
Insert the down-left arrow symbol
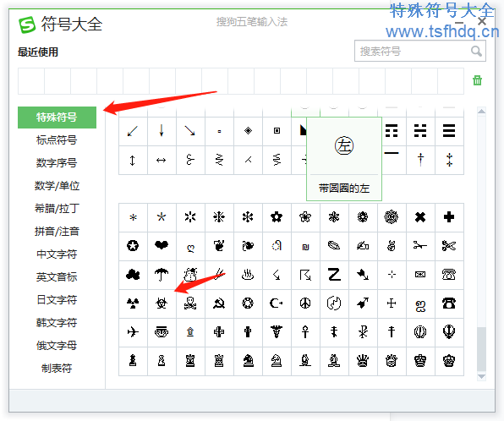[133, 131]
